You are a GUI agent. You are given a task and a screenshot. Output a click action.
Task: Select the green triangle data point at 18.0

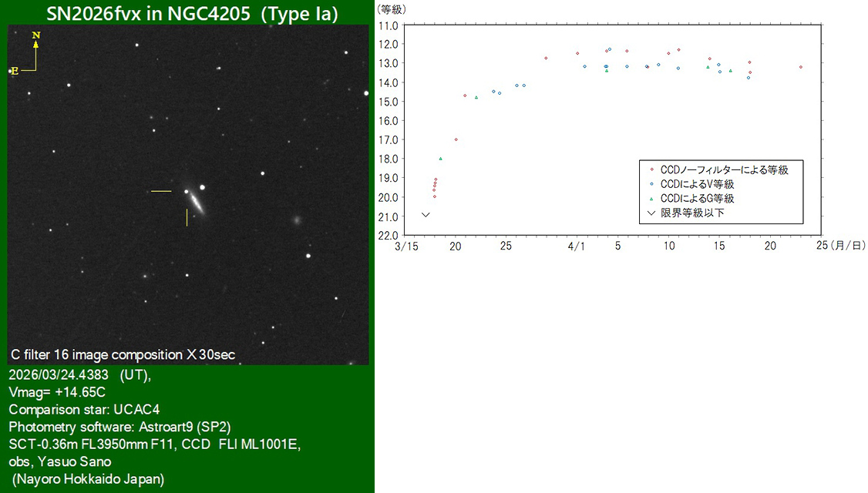(441, 159)
